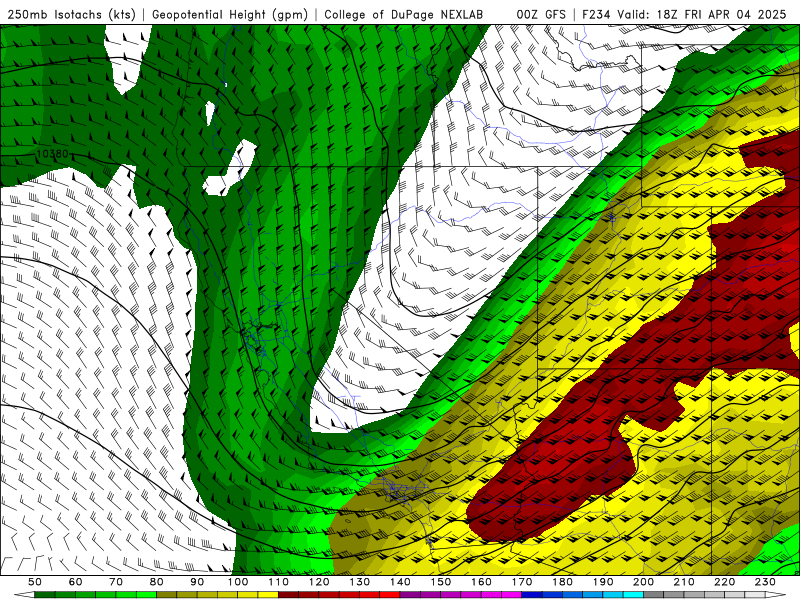
Task: Select the "150" legend number
Action: (x=441, y=582)
